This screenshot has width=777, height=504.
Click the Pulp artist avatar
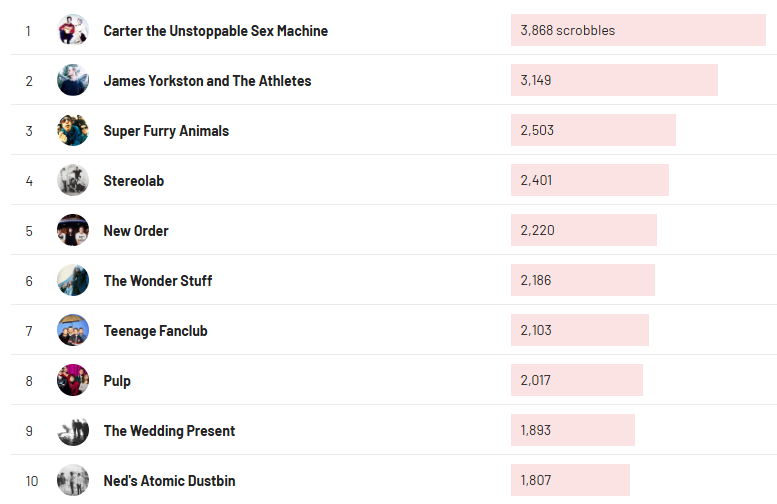click(x=73, y=381)
